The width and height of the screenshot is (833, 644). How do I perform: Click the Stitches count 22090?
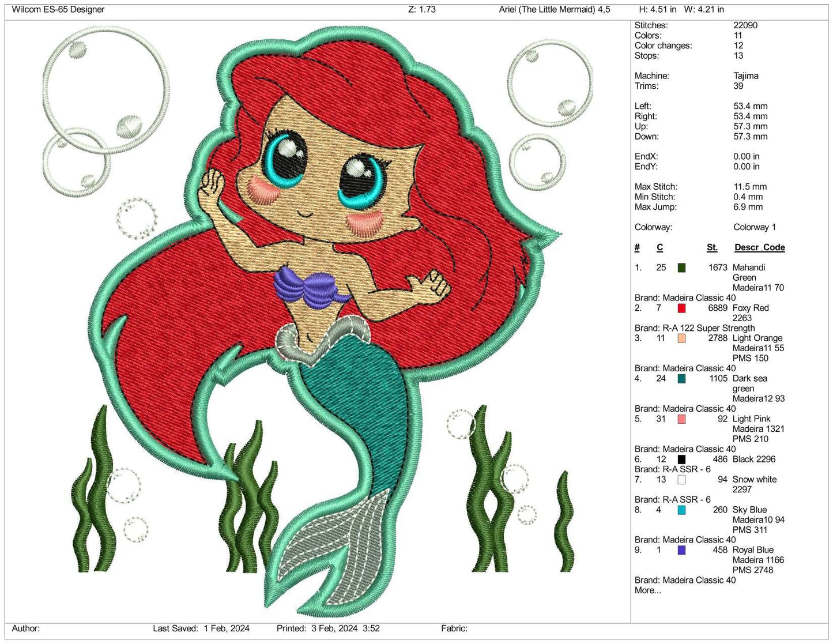tap(745, 25)
